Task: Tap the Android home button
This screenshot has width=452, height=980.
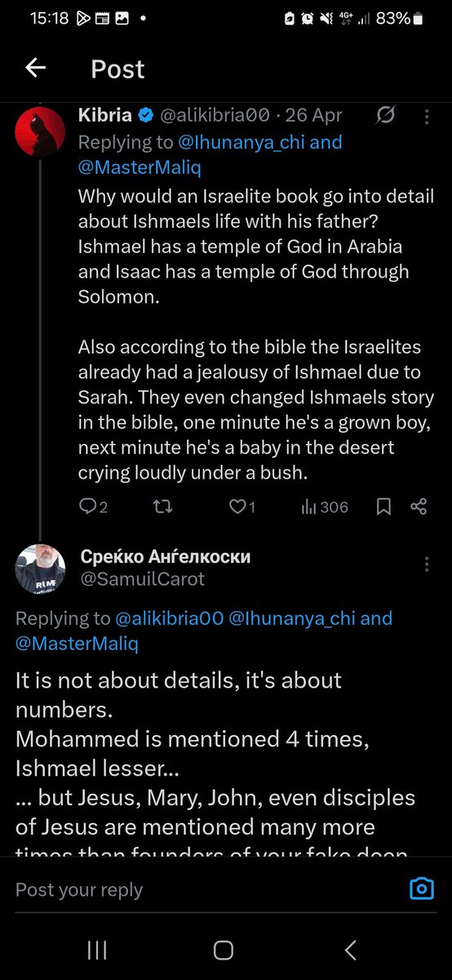Action: (223, 950)
